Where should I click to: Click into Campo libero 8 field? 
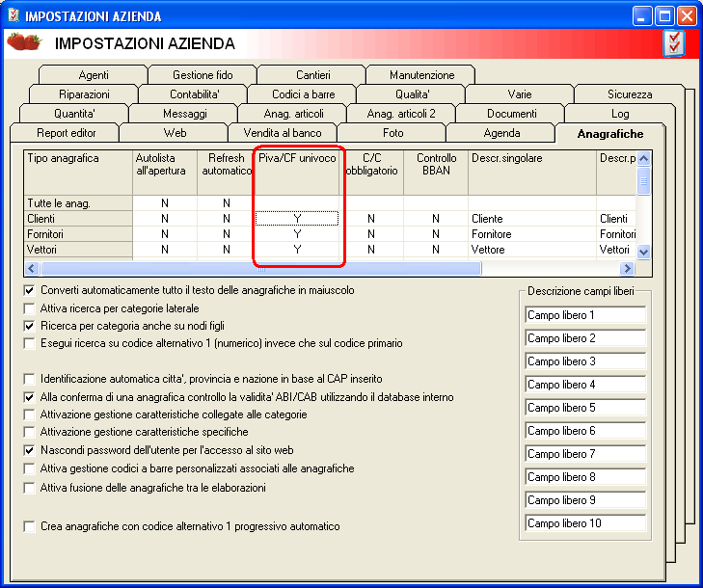click(584, 477)
